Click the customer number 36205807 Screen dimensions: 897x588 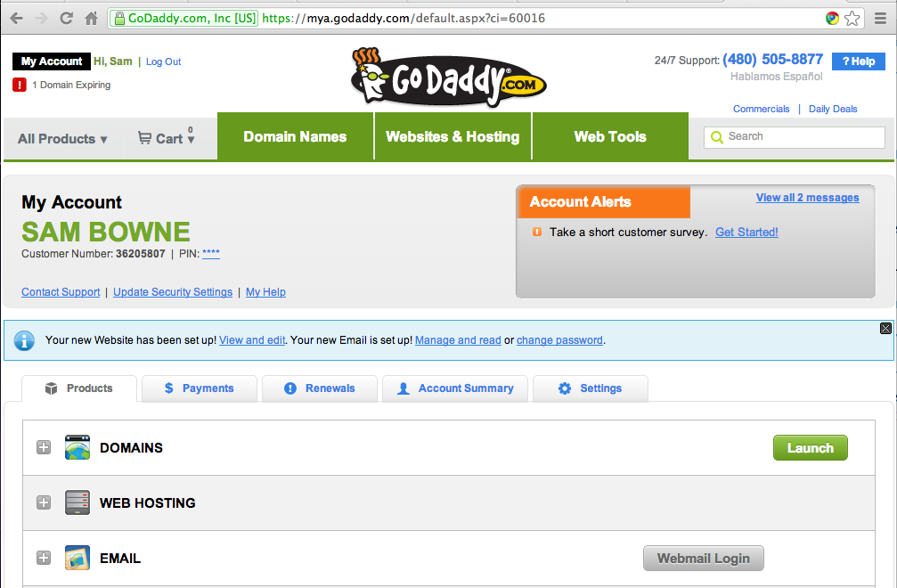140,253
